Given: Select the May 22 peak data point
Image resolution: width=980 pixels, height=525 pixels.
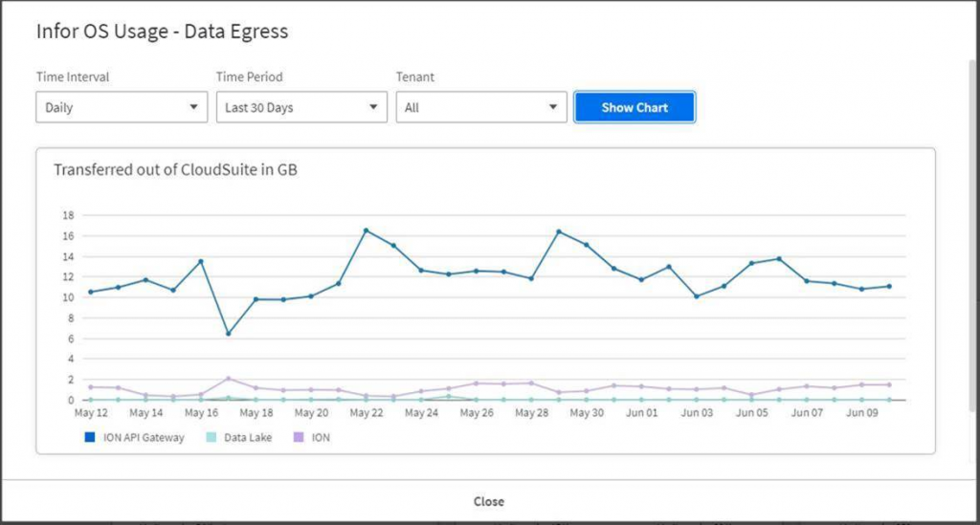Looking at the screenshot, I should coord(367,230).
